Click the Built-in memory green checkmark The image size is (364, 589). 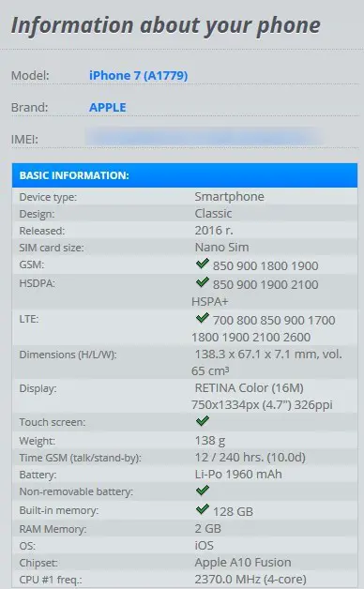202,509
